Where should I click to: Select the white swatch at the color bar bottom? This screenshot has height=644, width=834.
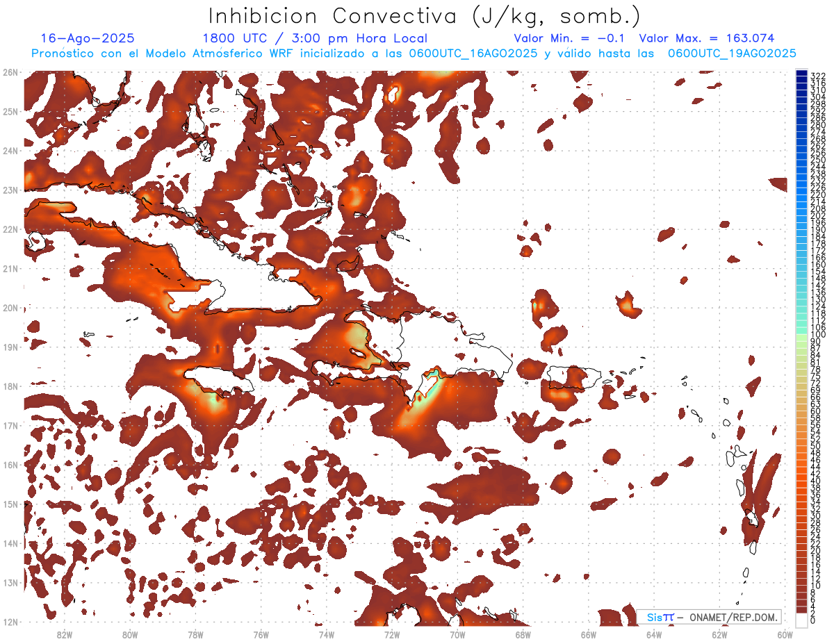click(801, 620)
